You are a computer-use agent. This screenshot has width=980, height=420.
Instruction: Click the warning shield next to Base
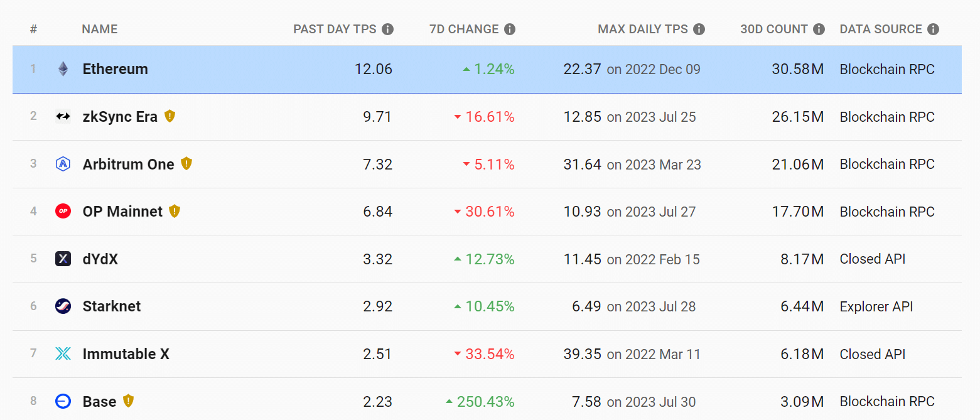tap(128, 401)
